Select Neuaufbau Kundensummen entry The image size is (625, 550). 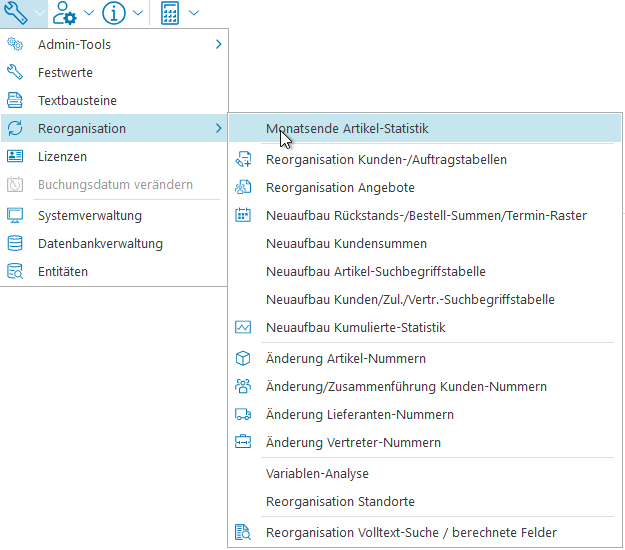(x=346, y=243)
